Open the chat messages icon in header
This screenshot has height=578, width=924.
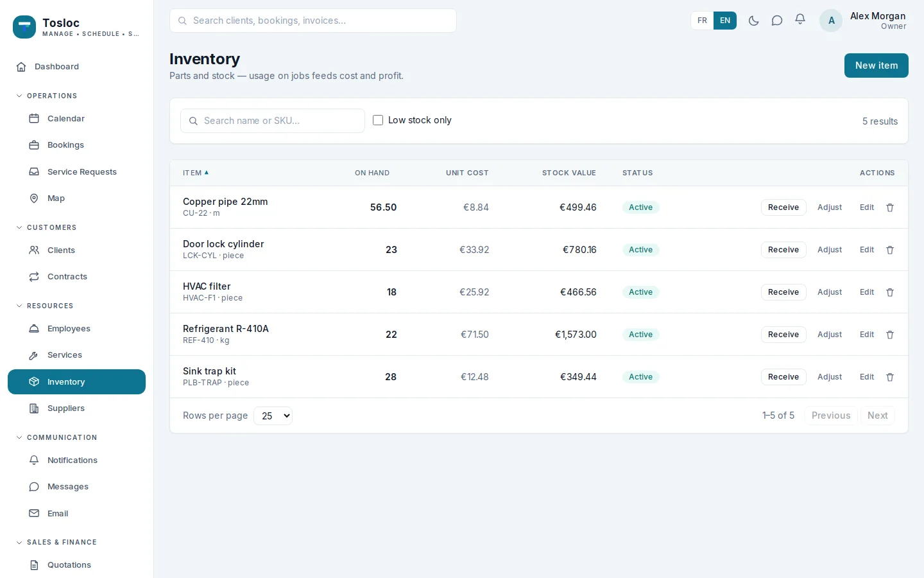pos(777,21)
